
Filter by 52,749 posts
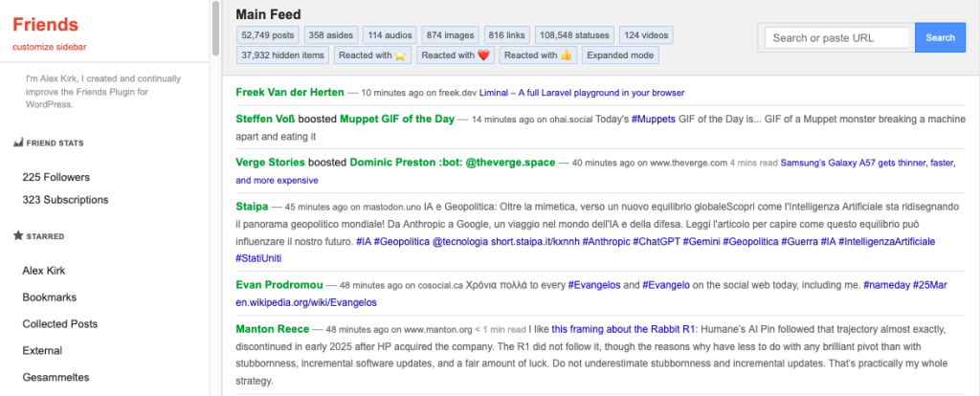click(268, 35)
